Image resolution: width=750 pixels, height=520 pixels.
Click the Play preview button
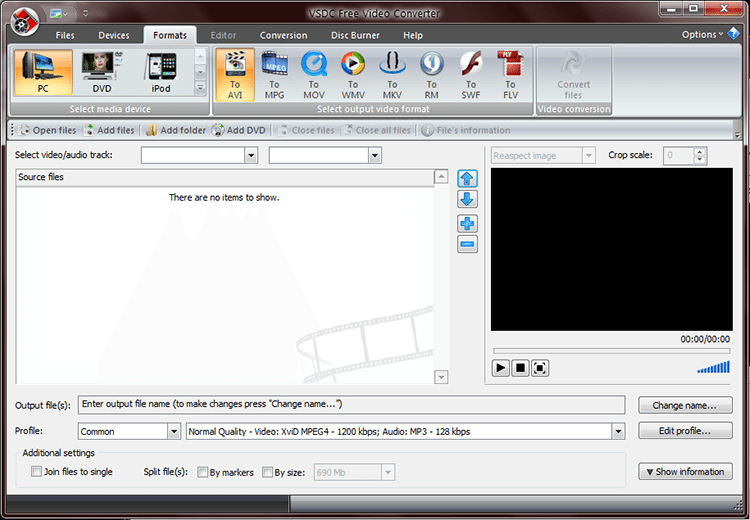tap(501, 368)
